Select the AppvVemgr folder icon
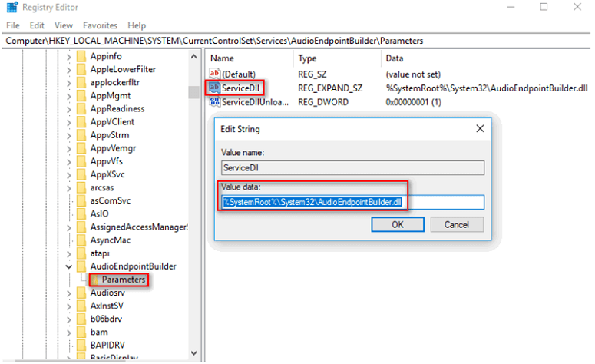 [x=81, y=148]
